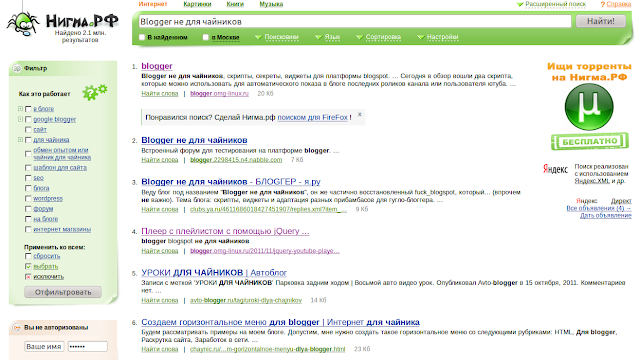Viewport: 640px width, 360px height.
Task: Close the FireFox search suggestion banner
Action: (360, 114)
